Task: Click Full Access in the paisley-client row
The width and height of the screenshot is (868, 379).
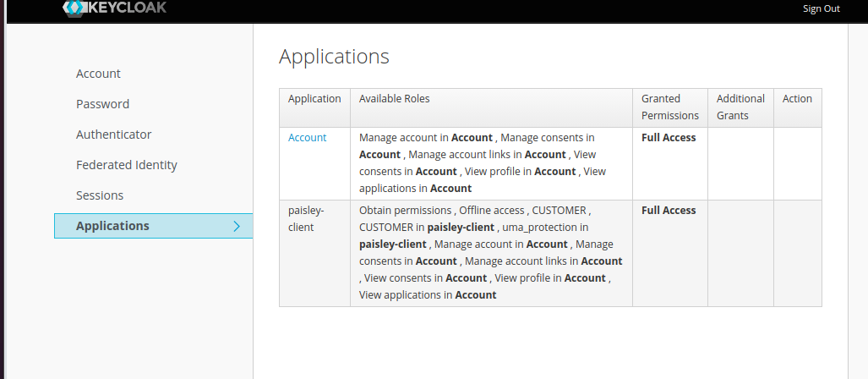Action: pos(669,210)
